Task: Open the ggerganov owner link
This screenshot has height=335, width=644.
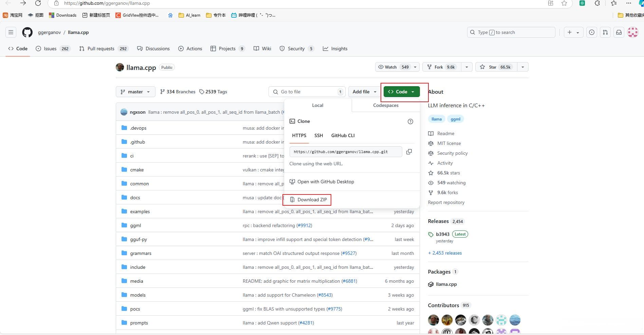Action: 49,32
